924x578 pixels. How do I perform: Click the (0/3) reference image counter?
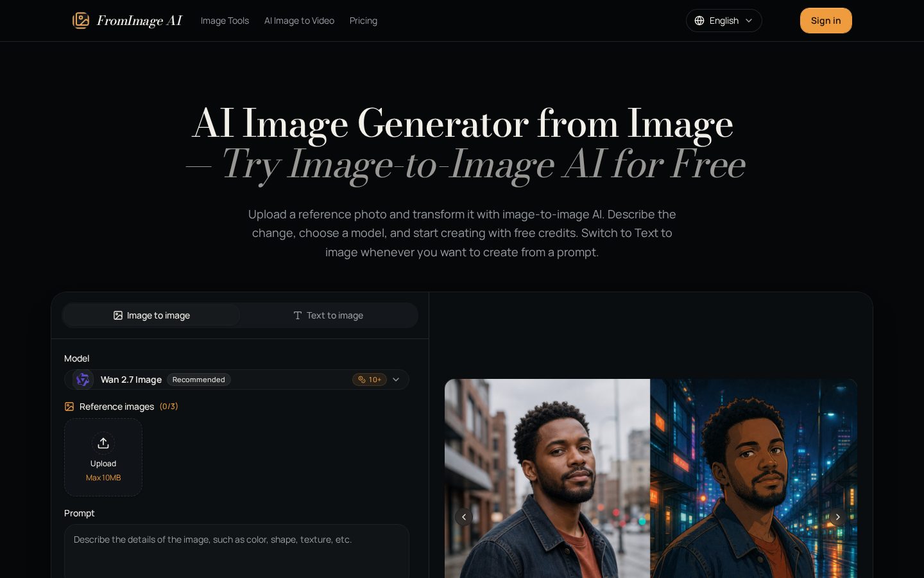point(169,407)
